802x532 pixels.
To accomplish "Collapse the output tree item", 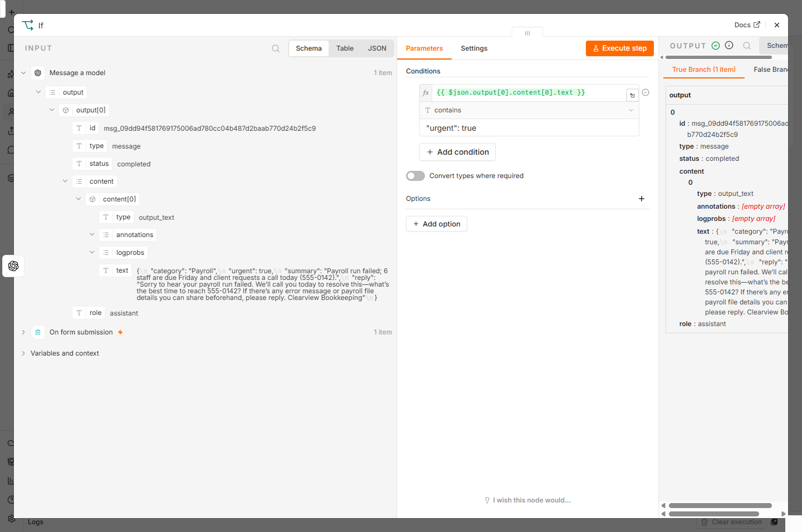I will click(x=38, y=92).
